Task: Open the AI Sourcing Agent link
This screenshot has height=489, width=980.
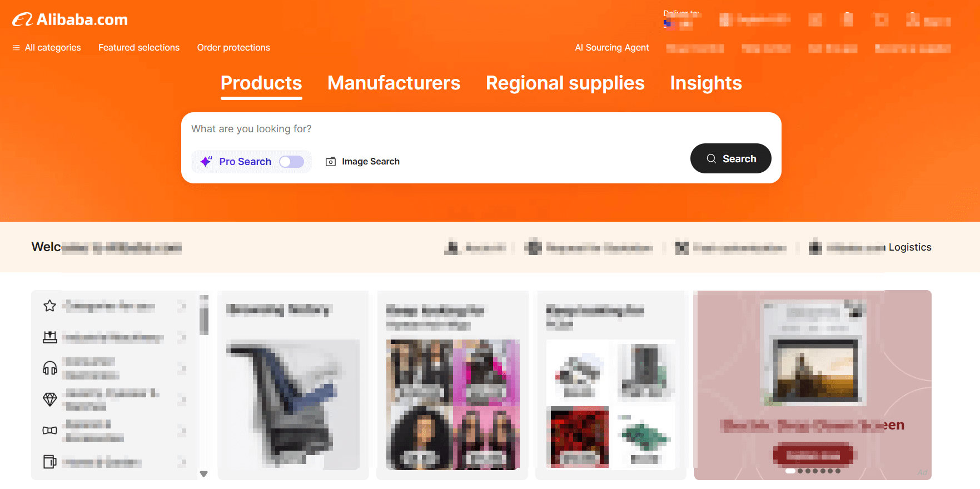Action: point(612,48)
